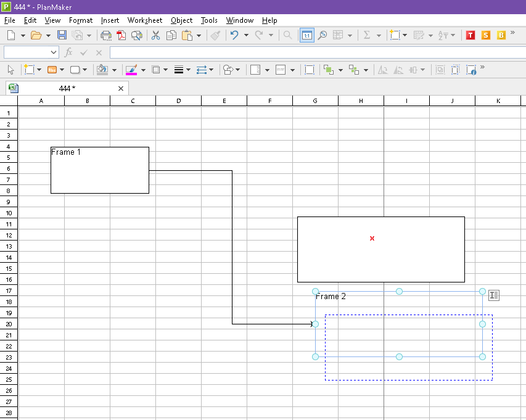Click the Cut scissors icon

pyautogui.click(x=156, y=36)
